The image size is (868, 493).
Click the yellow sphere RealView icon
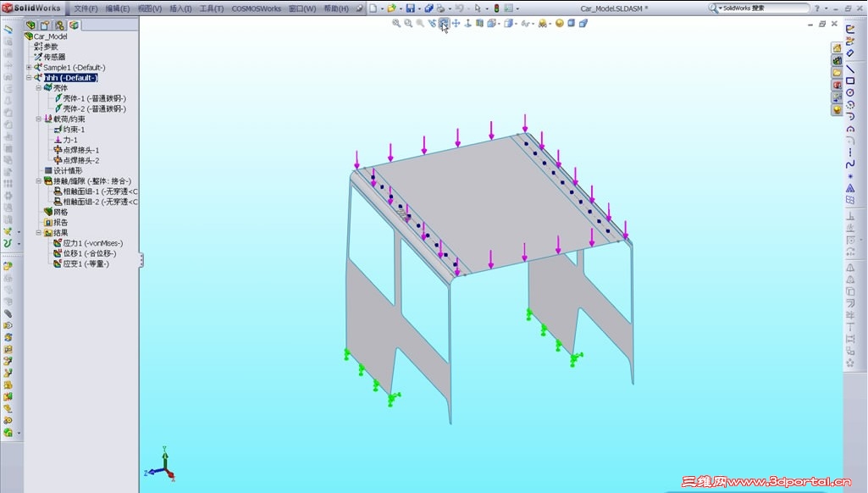tap(559, 23)
